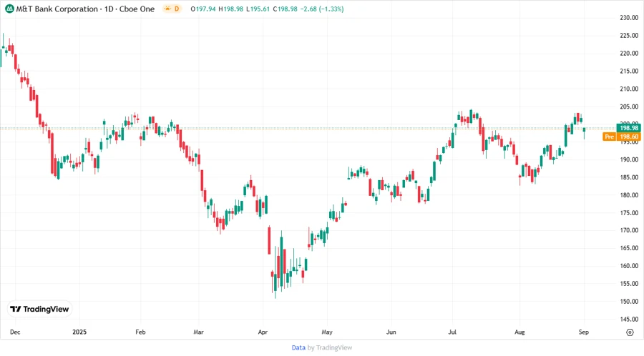
Task: Click the sun delayed-data icon
Action: (167, 9)
